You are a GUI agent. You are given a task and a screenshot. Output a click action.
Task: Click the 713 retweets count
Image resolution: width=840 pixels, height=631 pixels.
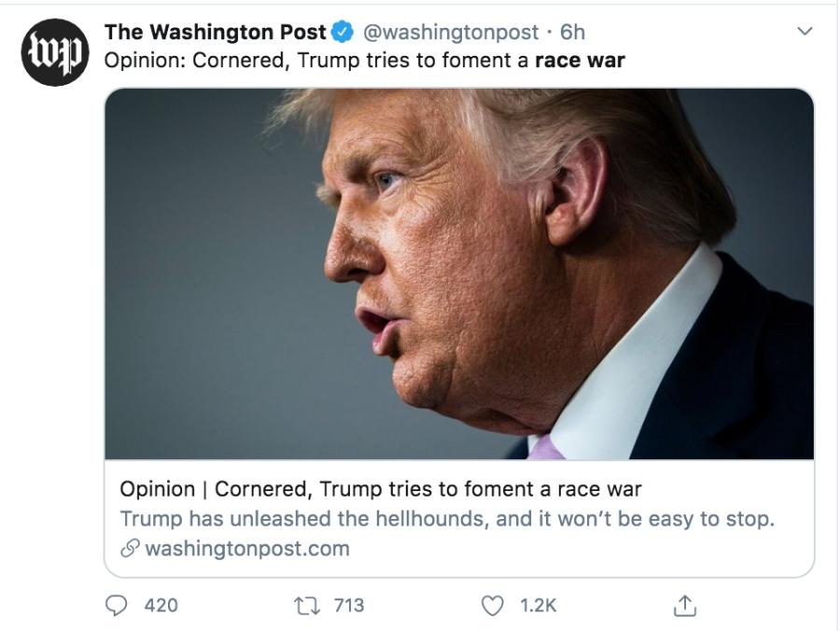pyautogui.click(x=348, y=606)
